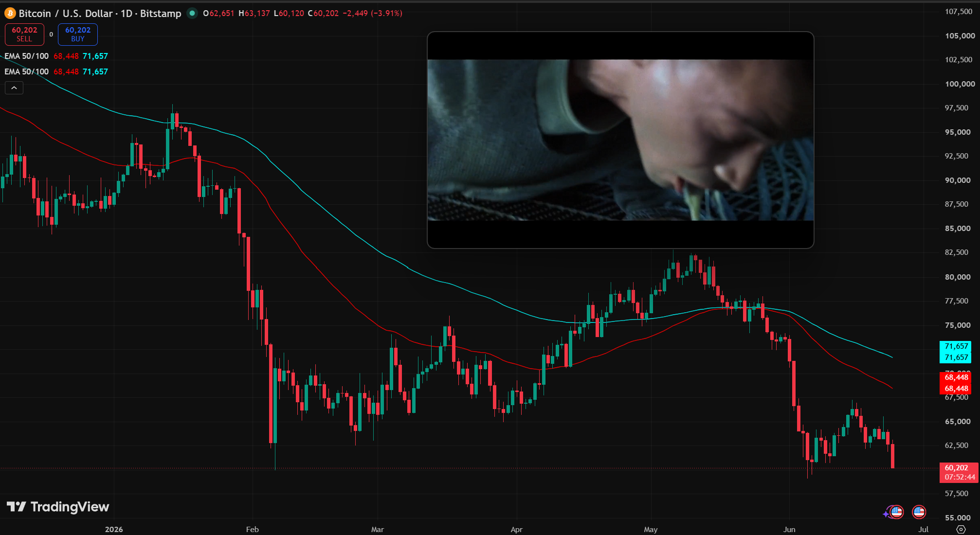Click the Apr label on time axis
The width and height of the screenshot is (980, 535).
pos(516,530)
